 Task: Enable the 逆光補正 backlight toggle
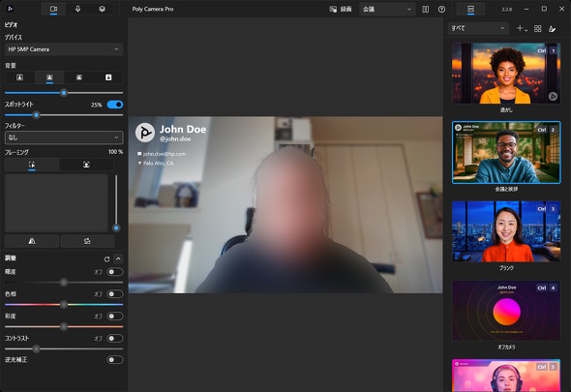tap(115, 360)
